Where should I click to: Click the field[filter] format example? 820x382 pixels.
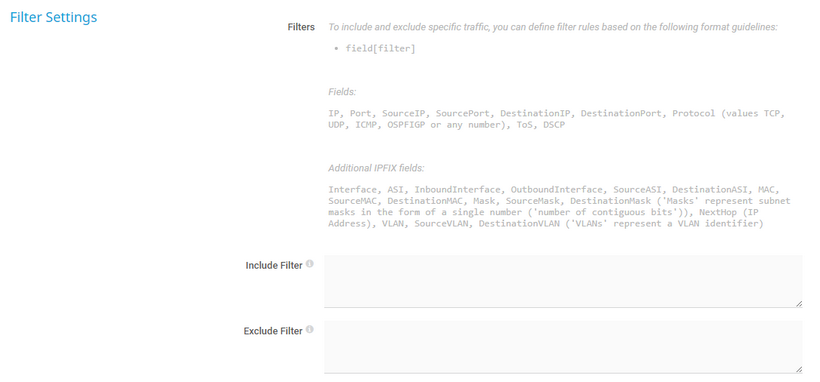coord(381,49)
